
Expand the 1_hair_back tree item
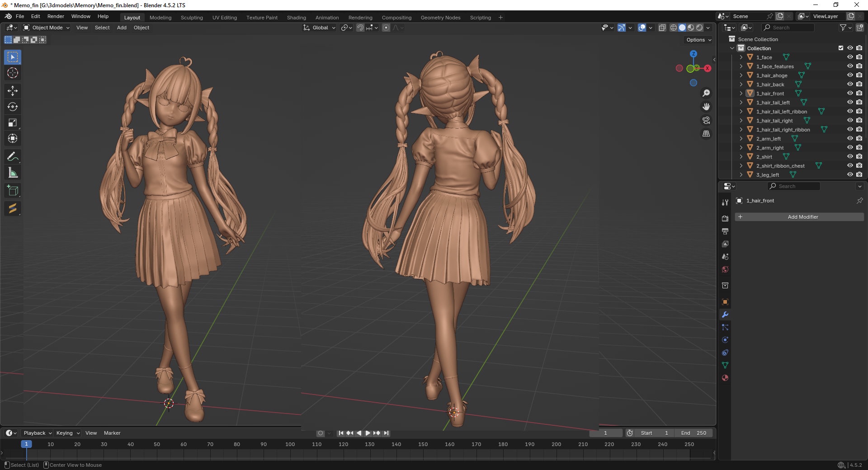pos(741,85)
